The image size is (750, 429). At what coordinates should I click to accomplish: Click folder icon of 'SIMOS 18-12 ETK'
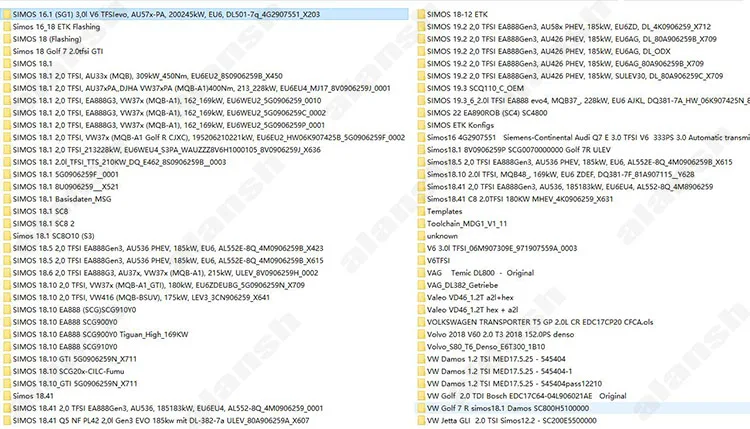click(421, 14)
